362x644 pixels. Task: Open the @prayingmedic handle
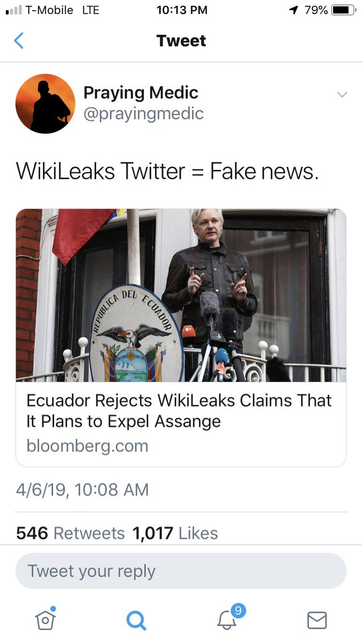pos(143,113)
